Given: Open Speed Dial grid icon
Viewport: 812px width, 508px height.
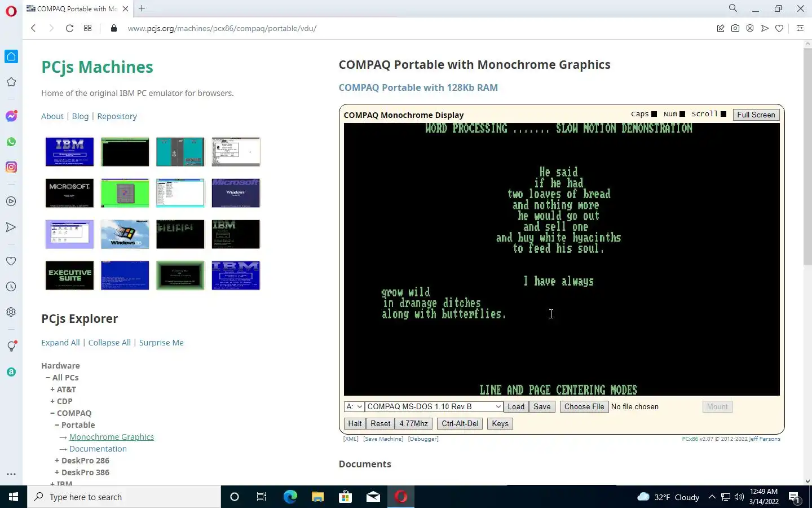Looking at the screenshot, I should (x=87, y=28).
